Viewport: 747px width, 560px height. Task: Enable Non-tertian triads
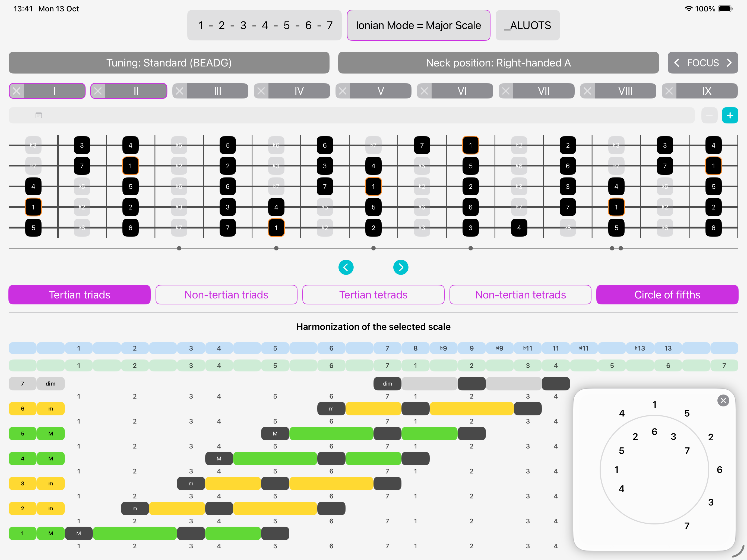(x=226, y=295)
